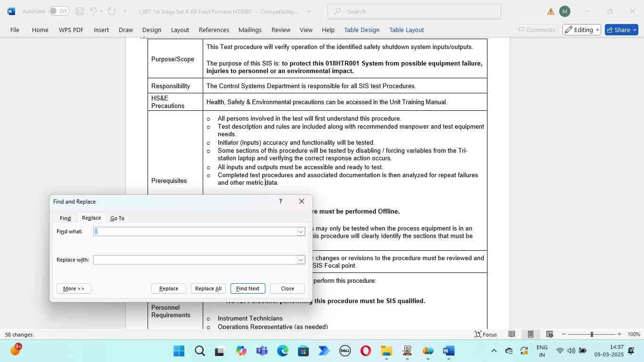
Task: Open the Windows Start menu
Action: click(179, 351)
